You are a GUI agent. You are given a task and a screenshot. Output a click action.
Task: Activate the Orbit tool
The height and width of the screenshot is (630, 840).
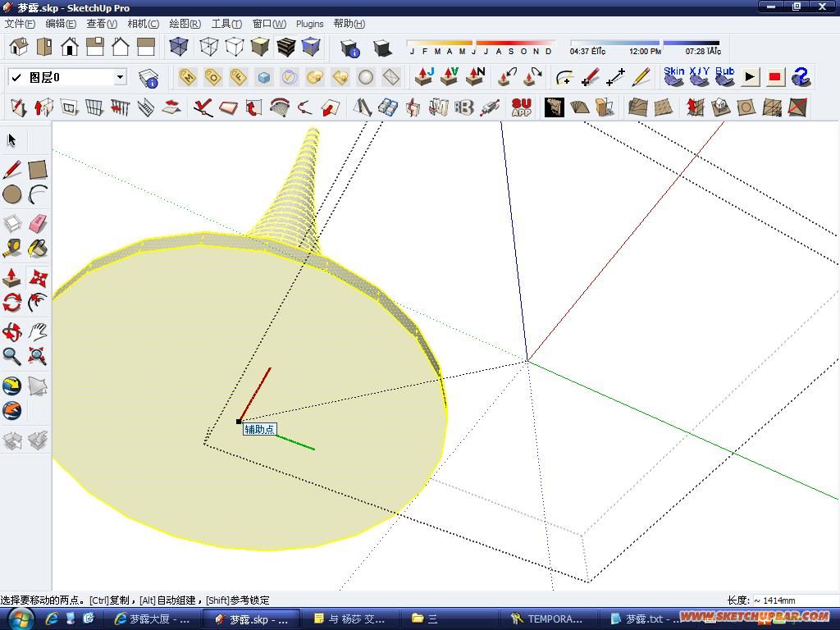[12, 332]
